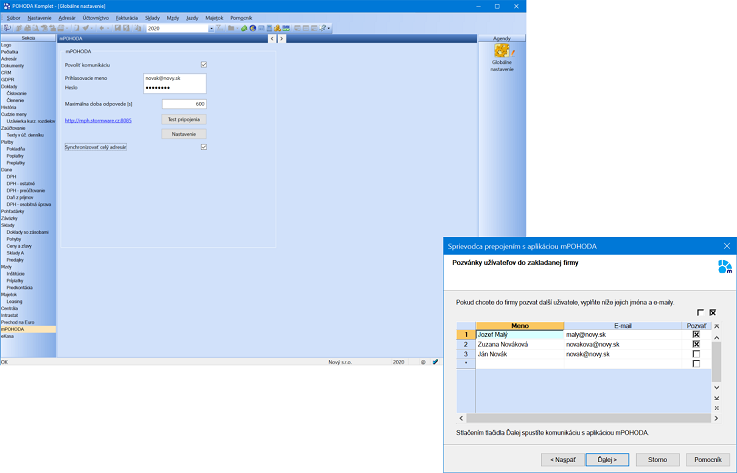Select the mPOHODA section in sidebar

click(x=28, y=329)
